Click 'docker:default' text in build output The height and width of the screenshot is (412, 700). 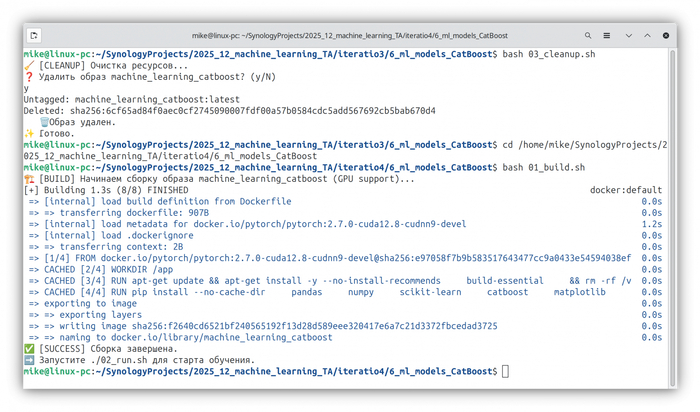click(x=626, y=190)
